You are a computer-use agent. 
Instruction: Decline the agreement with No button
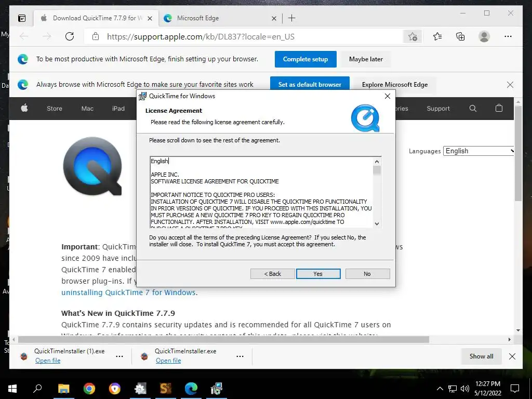(x=367, y=274)
